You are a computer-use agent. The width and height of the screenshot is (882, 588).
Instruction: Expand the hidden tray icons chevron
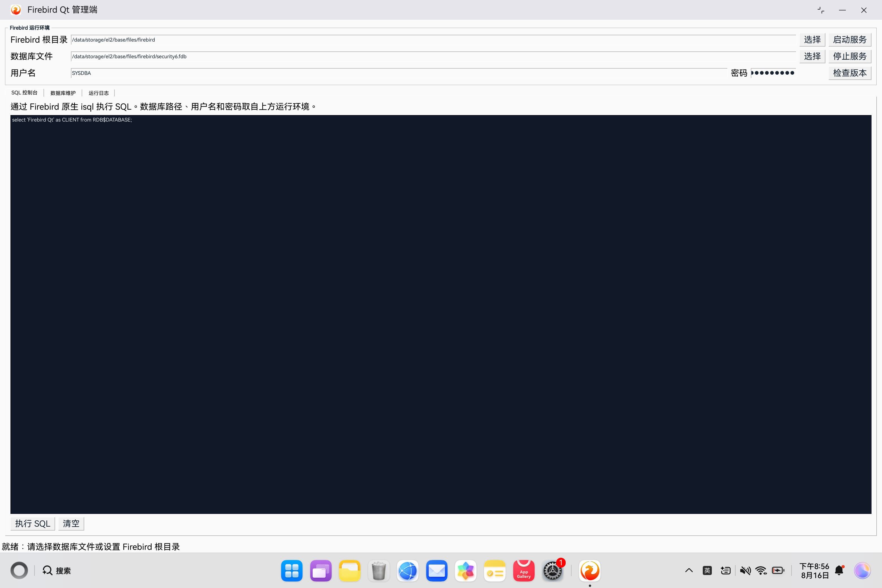click(x=689, y=571)
